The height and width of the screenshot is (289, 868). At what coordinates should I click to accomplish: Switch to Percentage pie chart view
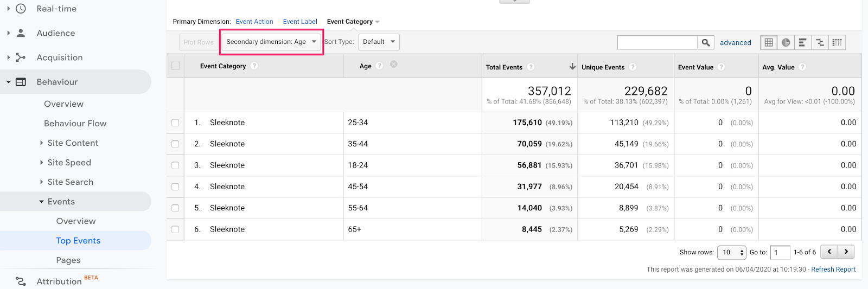point(786,42)
